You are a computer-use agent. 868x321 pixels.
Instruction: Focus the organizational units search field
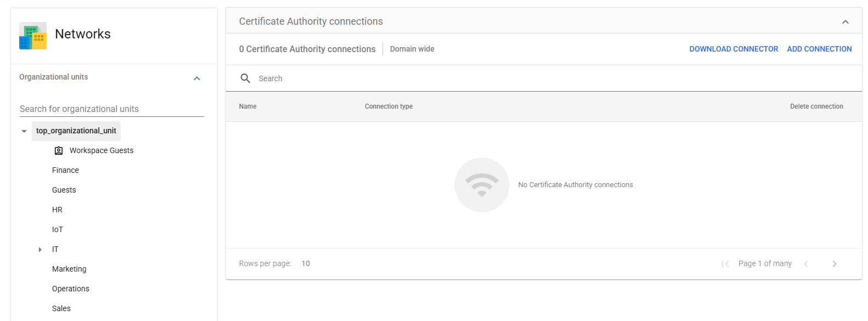pos(112,109)
